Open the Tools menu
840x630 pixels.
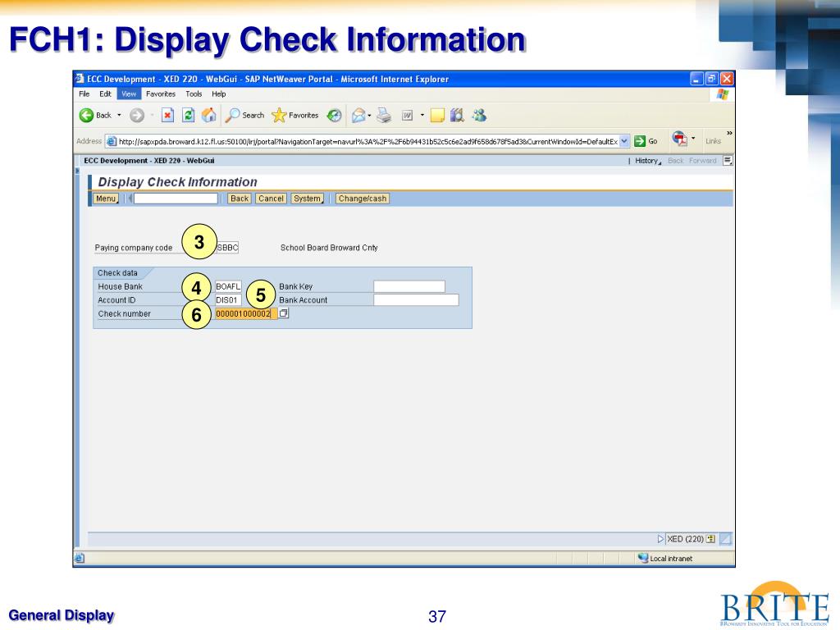[194, 94]
